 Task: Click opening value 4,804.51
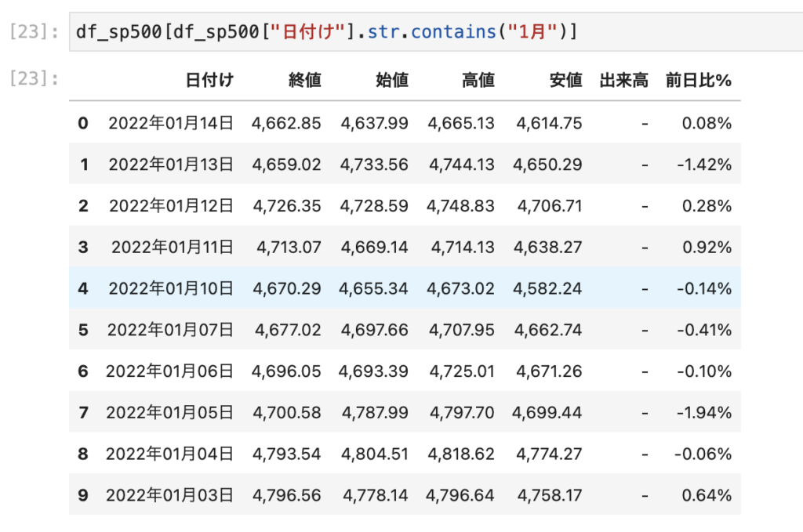pos(374,454)
